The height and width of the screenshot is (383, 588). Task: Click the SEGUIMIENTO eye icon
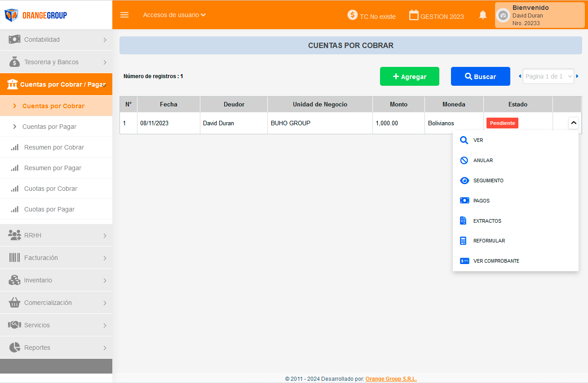(x=464, y=180)
